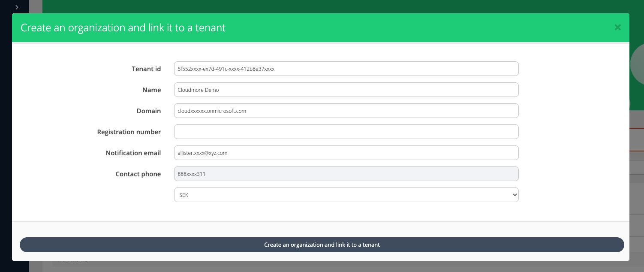Click the Name field label
The image size is (644, 272).
pos(151,90)
